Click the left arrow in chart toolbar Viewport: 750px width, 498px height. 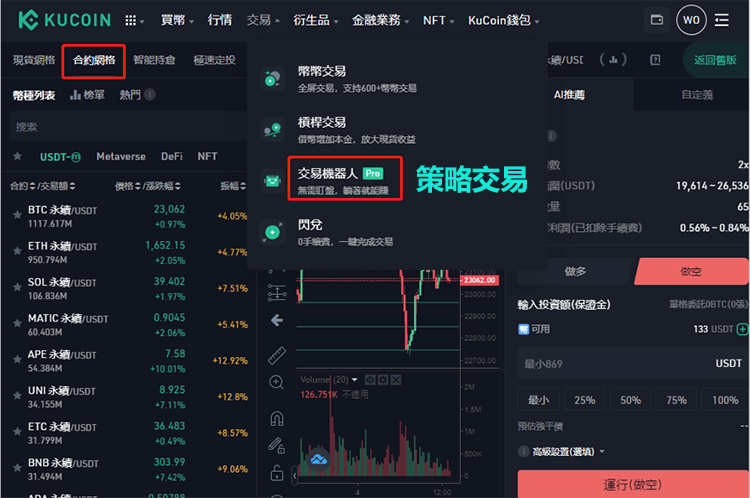pyautogui.click(x=277, y=320)
